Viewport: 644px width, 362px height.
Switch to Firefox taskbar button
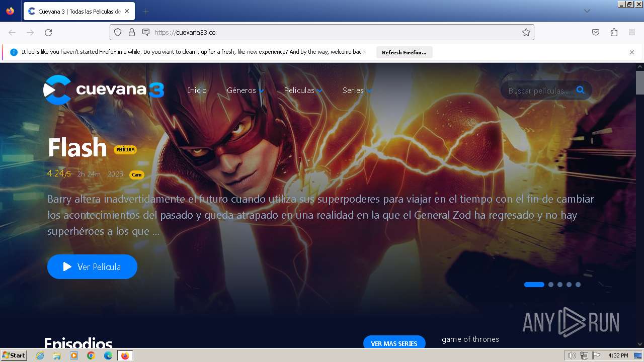[x=125, y=355]
